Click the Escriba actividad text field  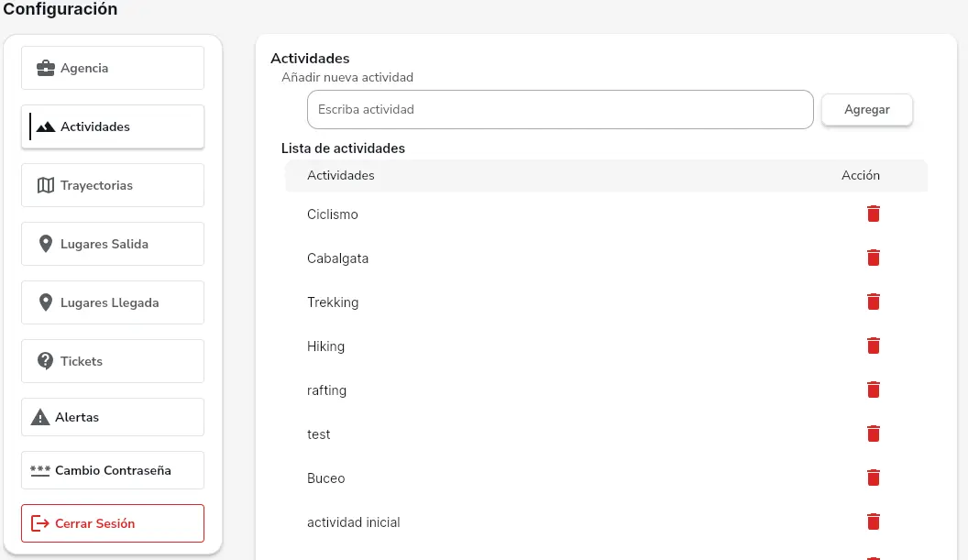click(559, 108)
